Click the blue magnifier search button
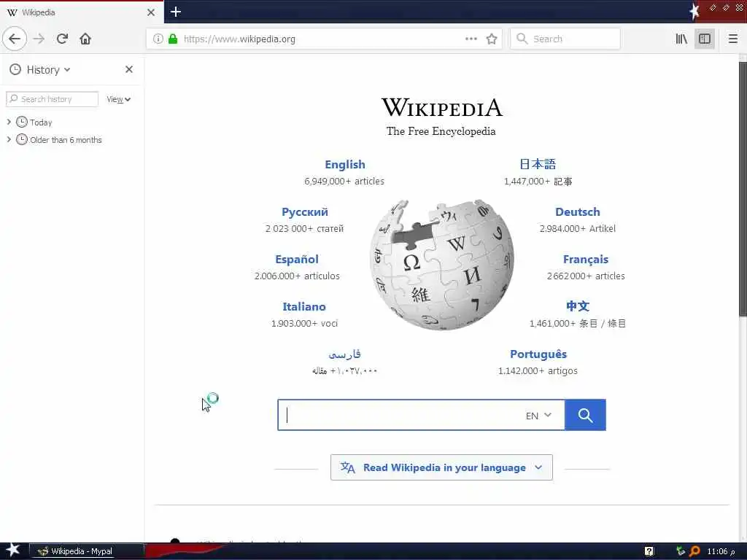The width and height of the screenshot is (747, 560). [x=585, y=415]
